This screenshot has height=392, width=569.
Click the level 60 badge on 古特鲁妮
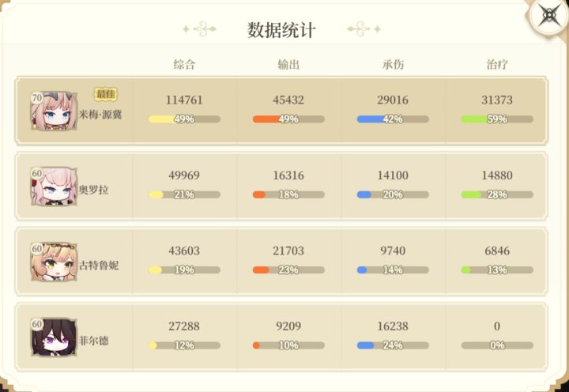[x=37, y=249]
